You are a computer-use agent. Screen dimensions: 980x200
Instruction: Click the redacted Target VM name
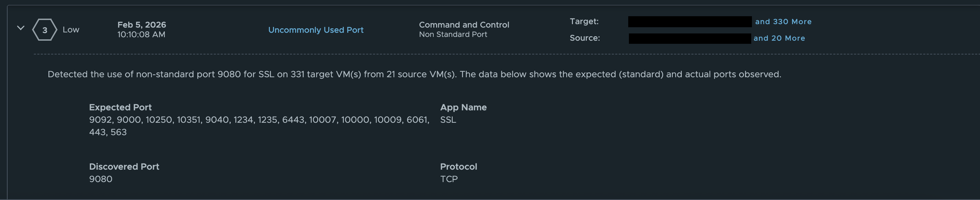689,22
